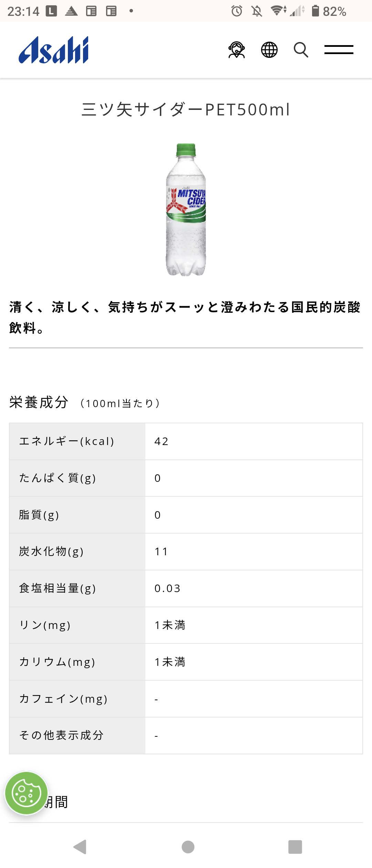The width and height of the screenshot is (372, 868).
Task: Tap the カフェイン(mg) row label
Action: click(x=63, y=699)
